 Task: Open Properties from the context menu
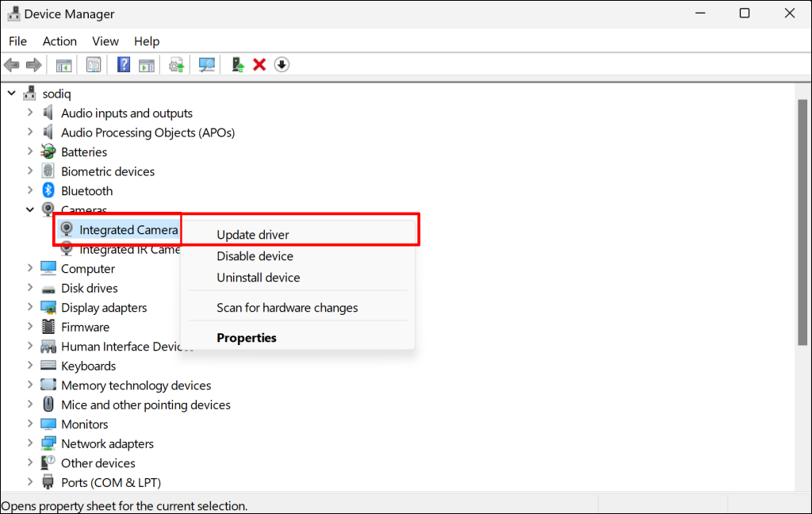tap(298, 337)
